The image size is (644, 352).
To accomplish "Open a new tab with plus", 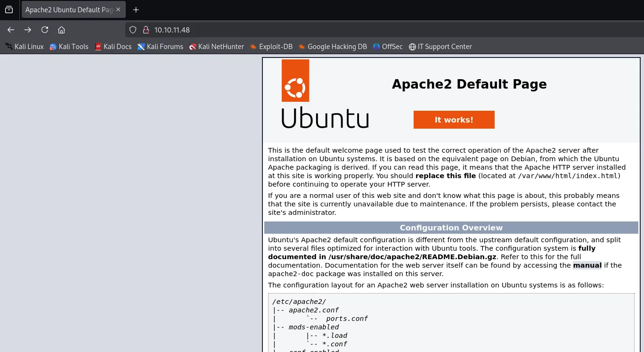I will pos(136,9).
